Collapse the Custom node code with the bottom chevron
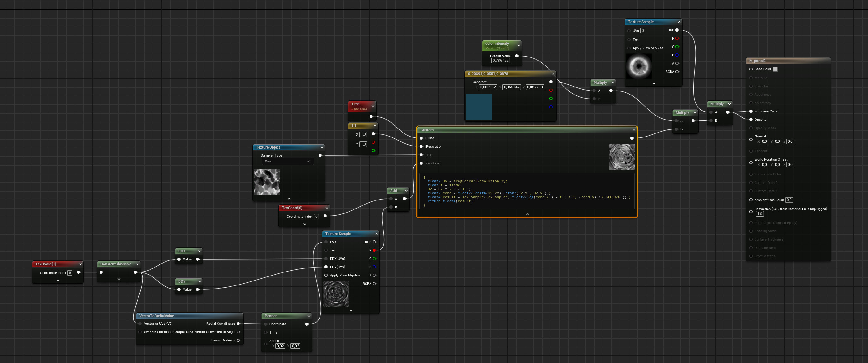Image resolution: width=868 pixels, height=363 pixels. pyautogui.click(x=527, y=214)
